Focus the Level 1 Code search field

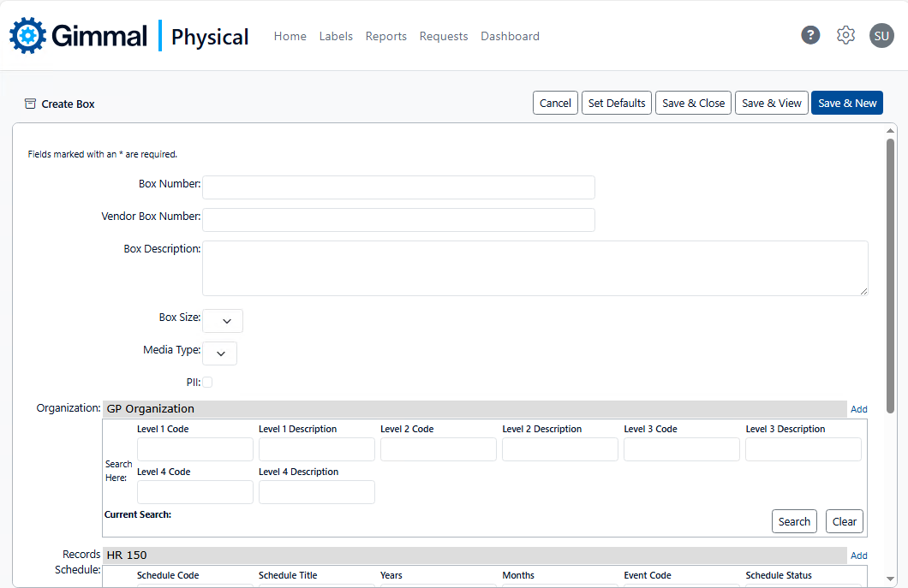[195, 449]
